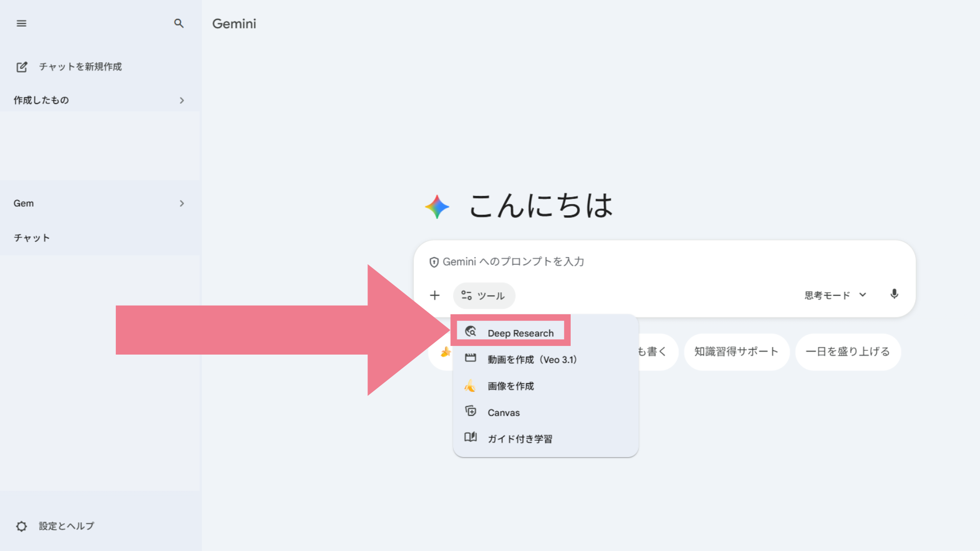Click the microphone voice input icon
980x551 pixels.
894,294
